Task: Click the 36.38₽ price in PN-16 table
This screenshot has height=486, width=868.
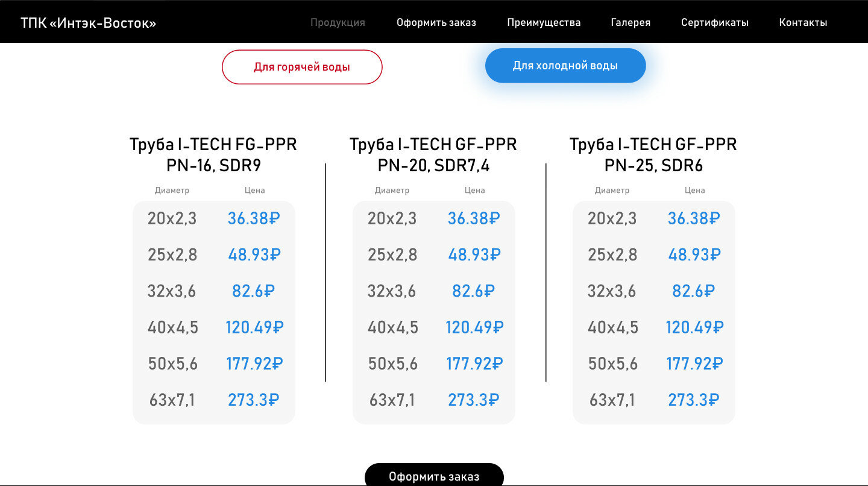Action: 254,218
